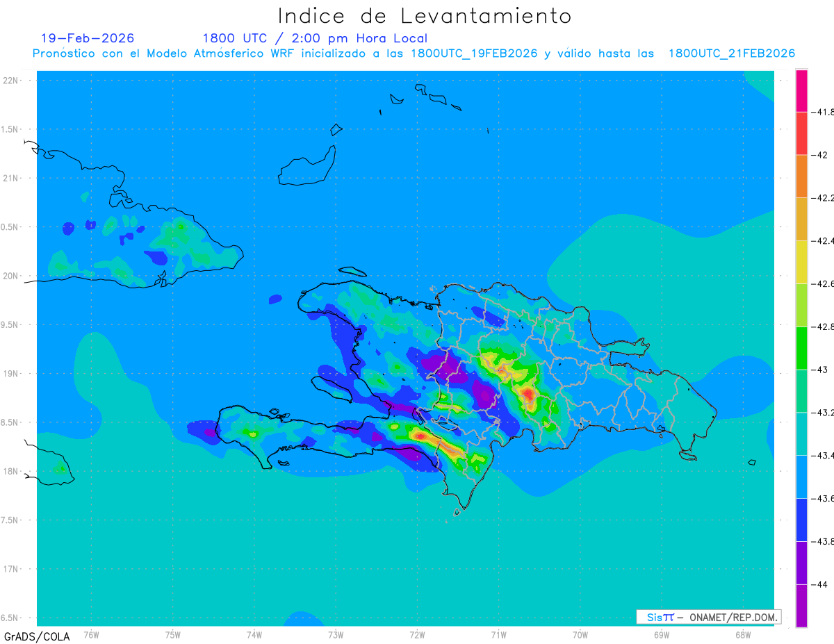Image resolution: width=834 pixels, height=644 pixels.
Task: Click the "SisTT - ONAMET/REP.DOM." label box
Action: (x=708, y=617)
